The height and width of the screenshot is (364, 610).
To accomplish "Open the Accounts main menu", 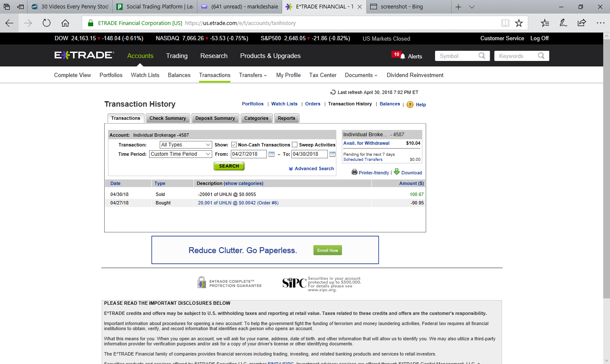I will point(140,56).
